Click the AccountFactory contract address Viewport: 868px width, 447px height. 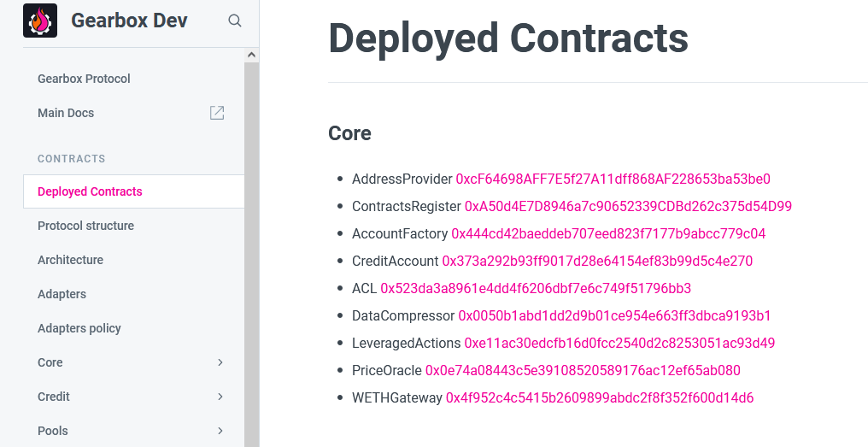pyautogui.click(x=608, y=233)
